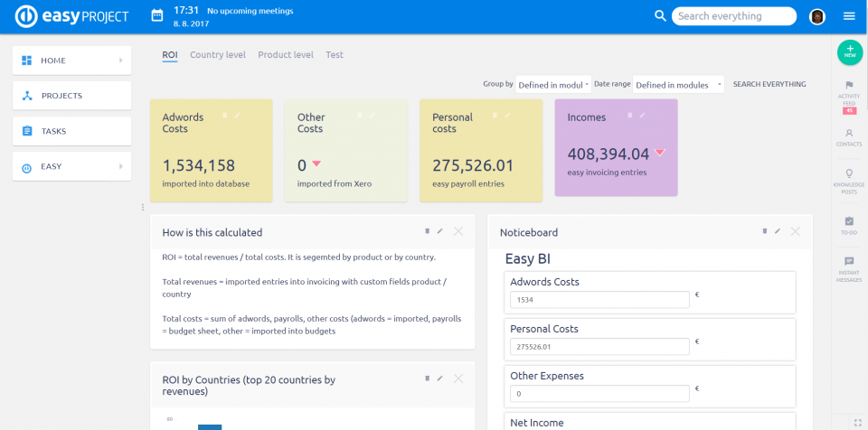Image resolution: width=868 pixels, height=430 pixels.
Task: Click the SEARCH EVERYTHING button
Action: [x=769, y=85]
